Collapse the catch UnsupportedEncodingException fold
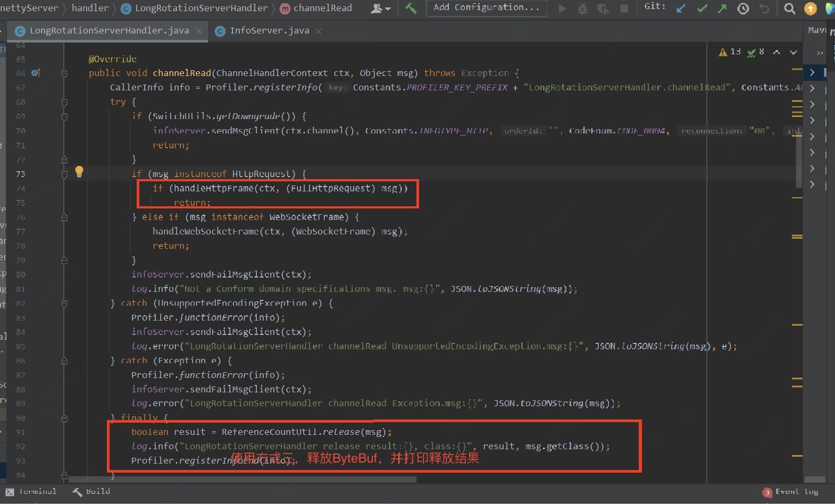835x504 pixels. pyautogui.click(x=64, y=303)
